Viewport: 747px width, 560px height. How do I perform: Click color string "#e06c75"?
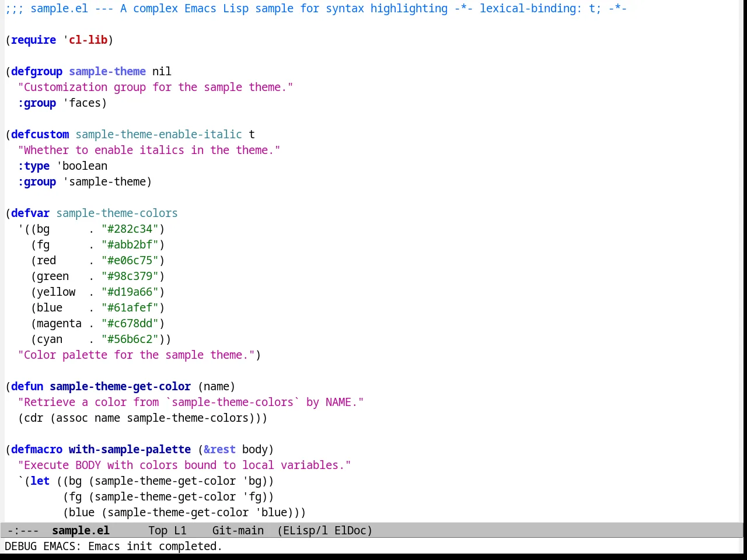pos(130,260)
